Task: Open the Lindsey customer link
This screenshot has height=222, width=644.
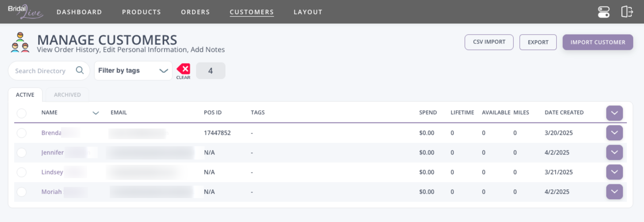Action: click(x=52, y=172)
